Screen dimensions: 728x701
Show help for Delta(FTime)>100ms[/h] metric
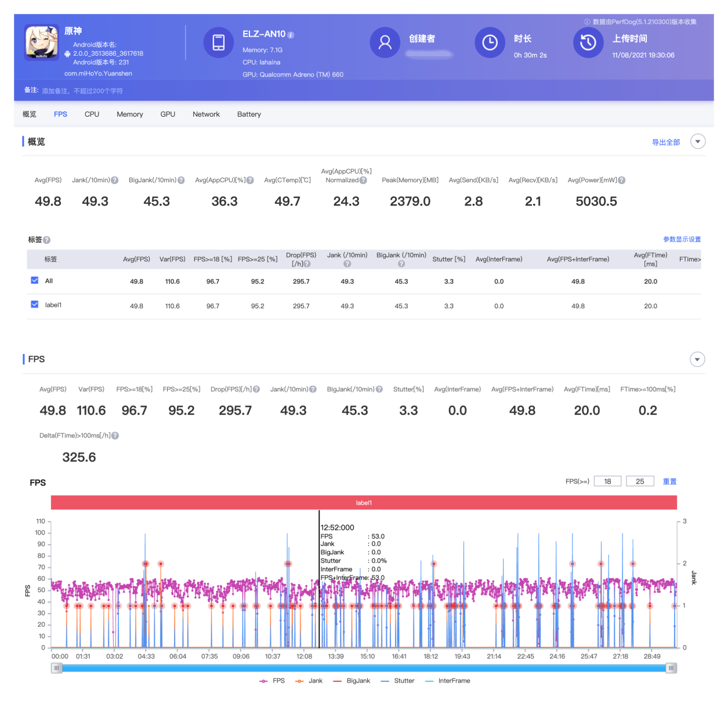pyautogui.click(x=115, y=436)
